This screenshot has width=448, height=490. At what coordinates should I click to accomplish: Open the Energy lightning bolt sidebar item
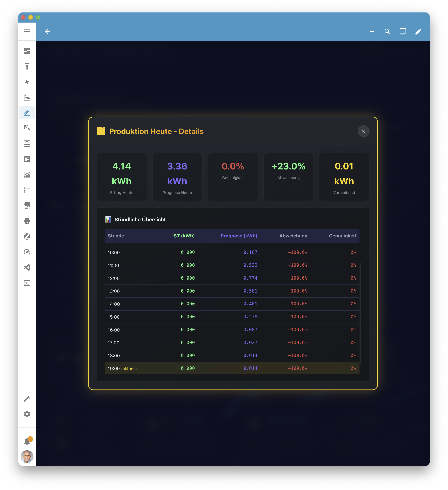(x=27, y=82)
